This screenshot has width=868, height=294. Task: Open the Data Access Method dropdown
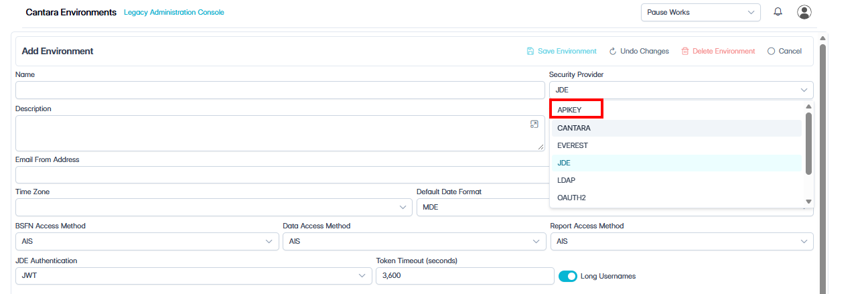click(415, 241)
